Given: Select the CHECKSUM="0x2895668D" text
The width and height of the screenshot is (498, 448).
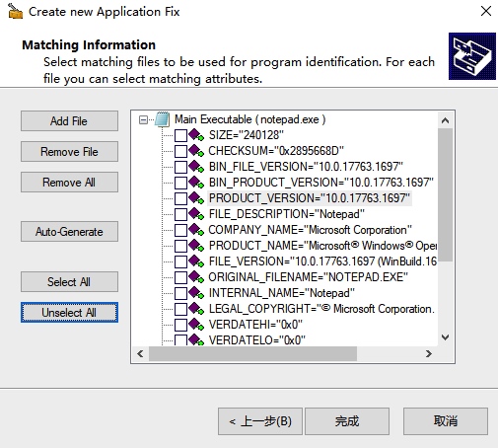Looking at the screenshot, I should [276, 151].
